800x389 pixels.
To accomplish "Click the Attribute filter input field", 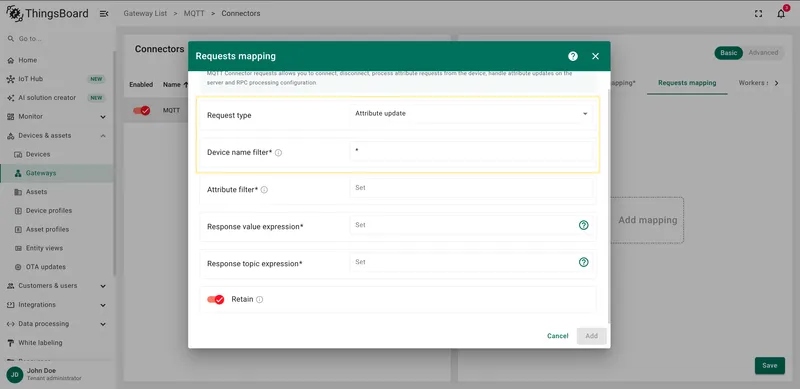I will (x=470, y=188).
